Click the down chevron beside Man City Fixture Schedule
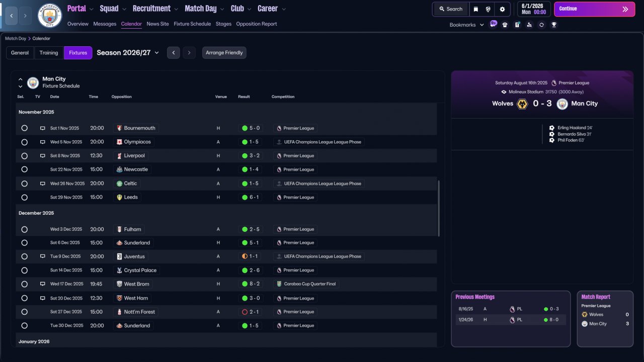 (x=21, y=86)
